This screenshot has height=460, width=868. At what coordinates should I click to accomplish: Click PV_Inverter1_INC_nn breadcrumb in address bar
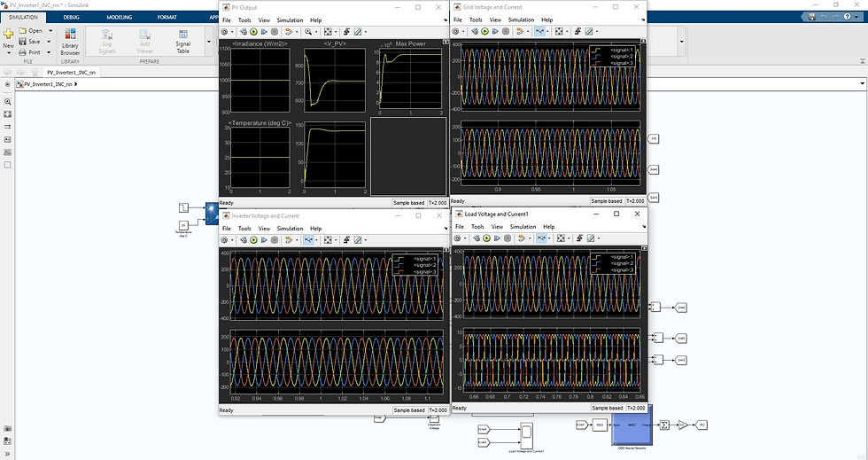pyautogui.click(x=48, y=84)
